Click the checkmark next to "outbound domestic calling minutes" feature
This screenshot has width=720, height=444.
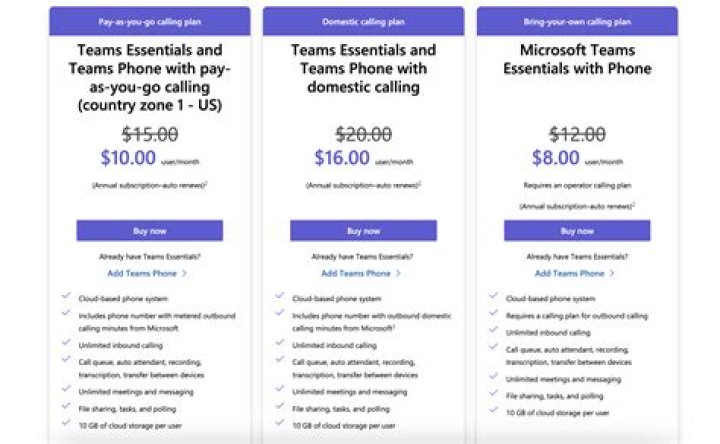(279, 312)
